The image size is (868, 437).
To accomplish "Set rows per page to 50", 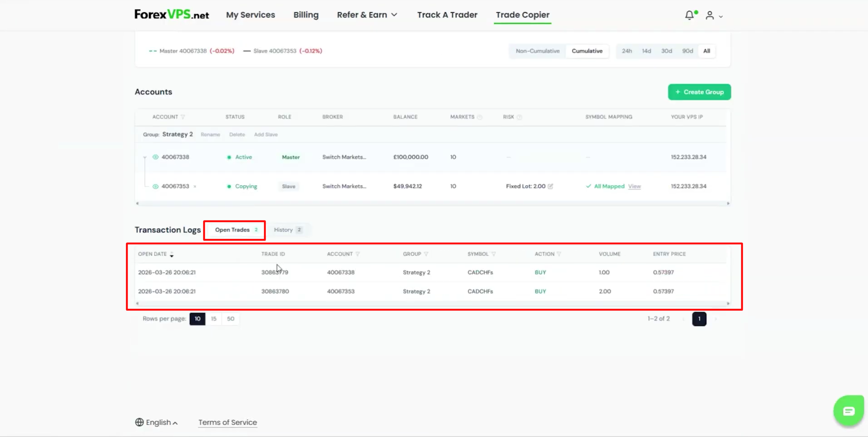I will (x=231, y=319).
